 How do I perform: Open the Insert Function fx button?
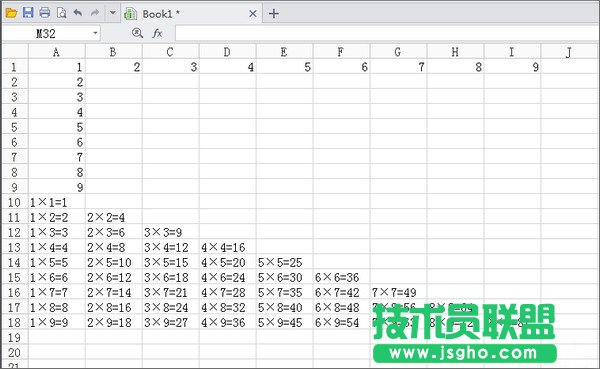(157, 33)
